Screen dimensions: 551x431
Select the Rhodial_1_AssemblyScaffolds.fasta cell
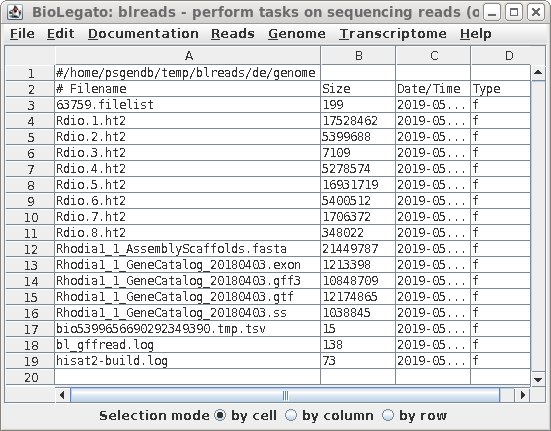coord(188,249)
